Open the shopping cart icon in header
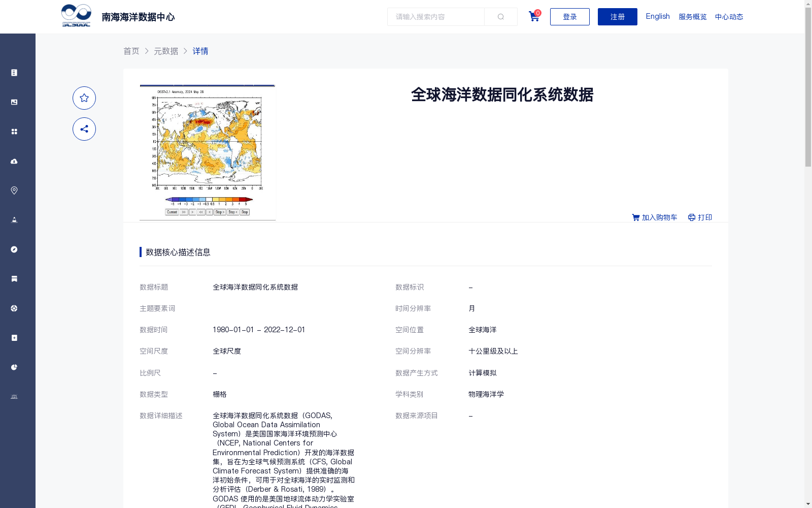This screenshot has height=508, width=812. (533, 17)
